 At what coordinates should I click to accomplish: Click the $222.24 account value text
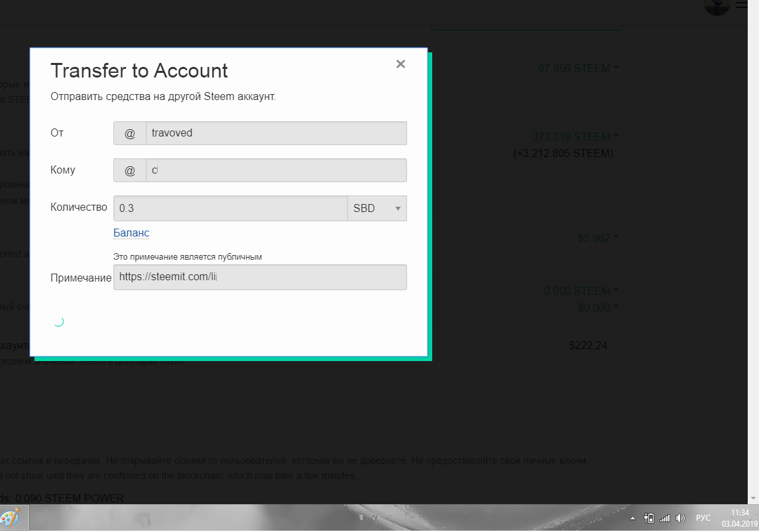[587, 345]
